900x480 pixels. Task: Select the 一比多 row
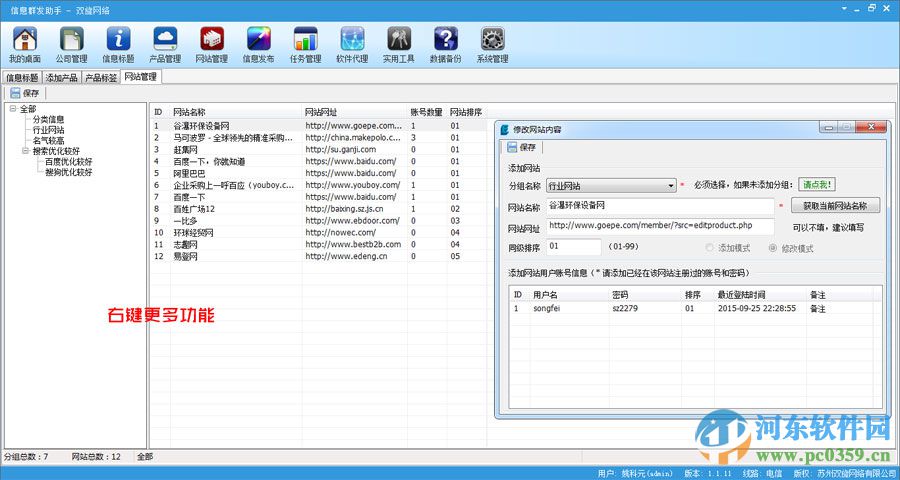coord(318,220)
